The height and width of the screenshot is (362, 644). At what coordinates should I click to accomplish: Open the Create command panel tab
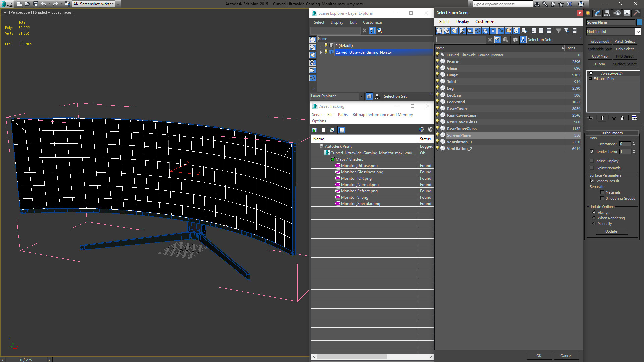pyautogui.click(x=588, y=13)
